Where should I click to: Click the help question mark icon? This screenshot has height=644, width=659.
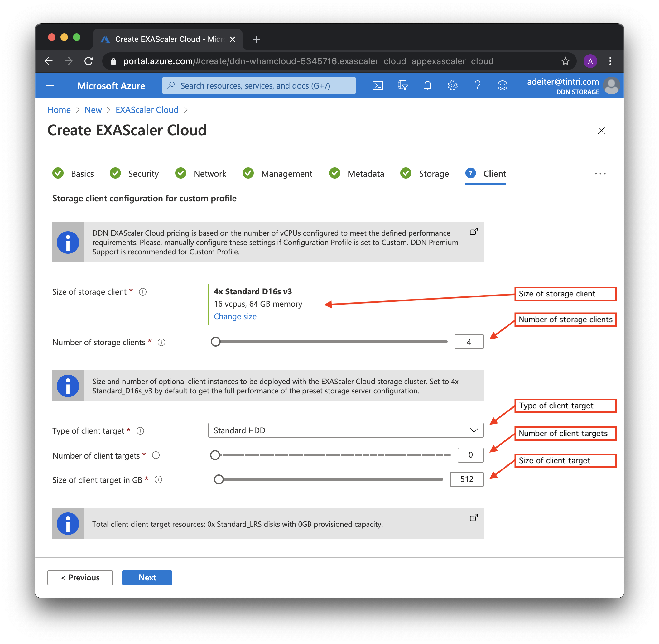pos(477,86)
